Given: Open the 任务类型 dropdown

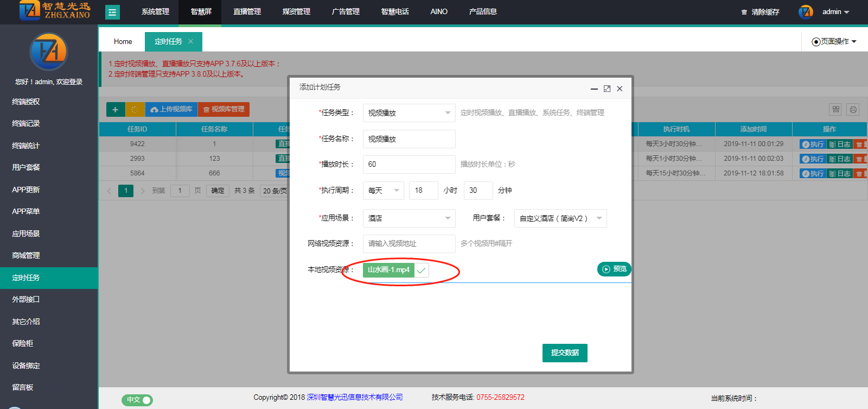Looking at the screenshot, I should coord(409,113).
